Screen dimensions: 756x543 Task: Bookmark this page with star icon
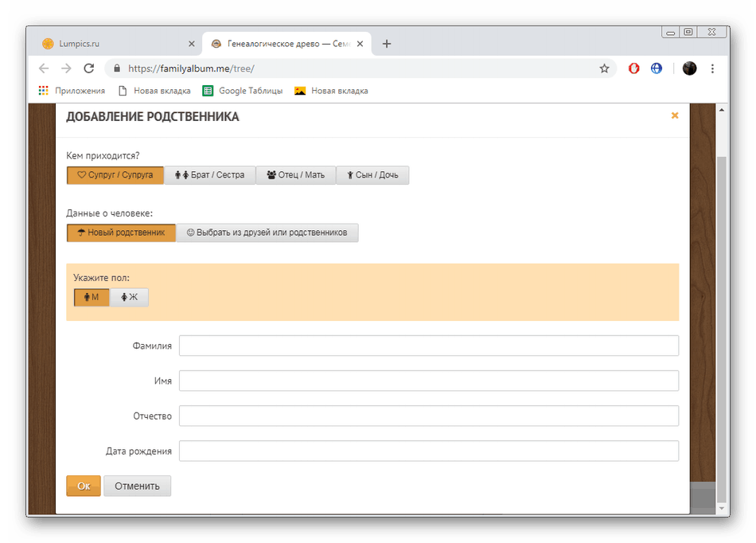[x=604, y=68]
